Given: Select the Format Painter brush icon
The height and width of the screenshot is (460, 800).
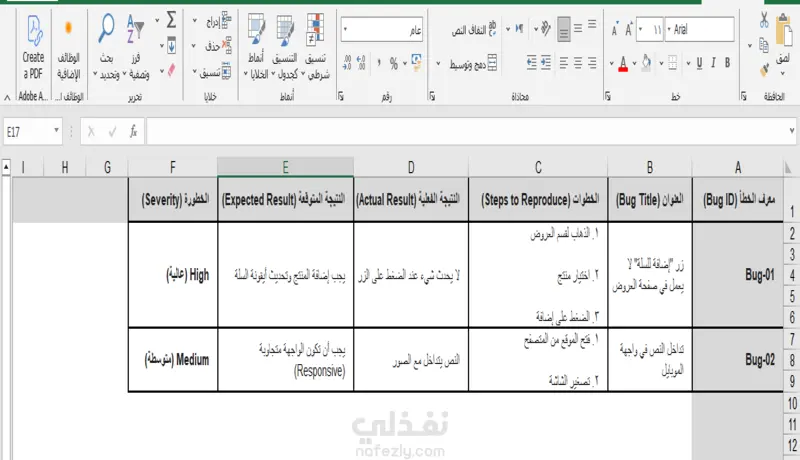Looking at the screenshot, I should pyautogui.click(x=764, y=70).
